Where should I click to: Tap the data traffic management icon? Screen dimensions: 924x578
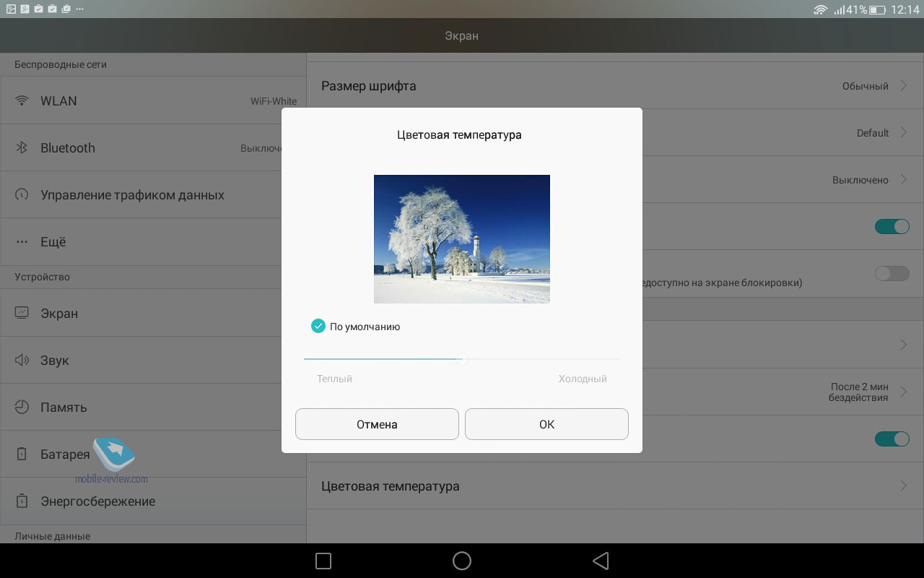pyautogui.click(x=22, y=194)
